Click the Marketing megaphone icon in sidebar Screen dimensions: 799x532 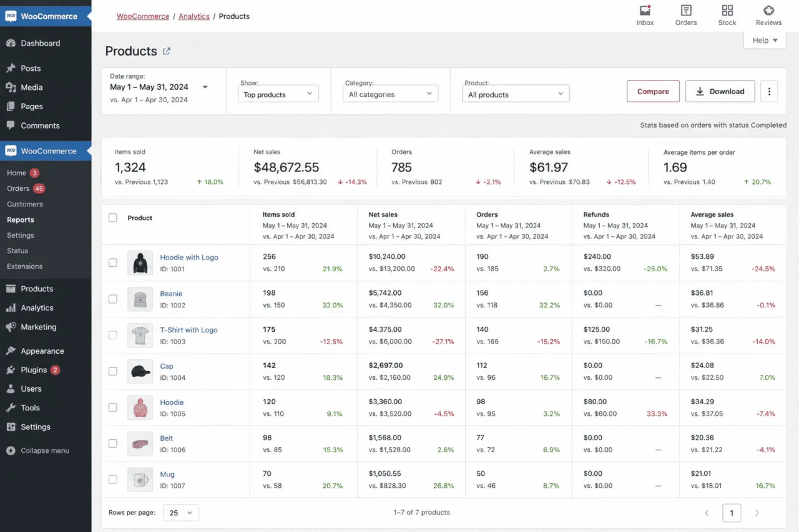pyautogui.click(x=11, y=327)
